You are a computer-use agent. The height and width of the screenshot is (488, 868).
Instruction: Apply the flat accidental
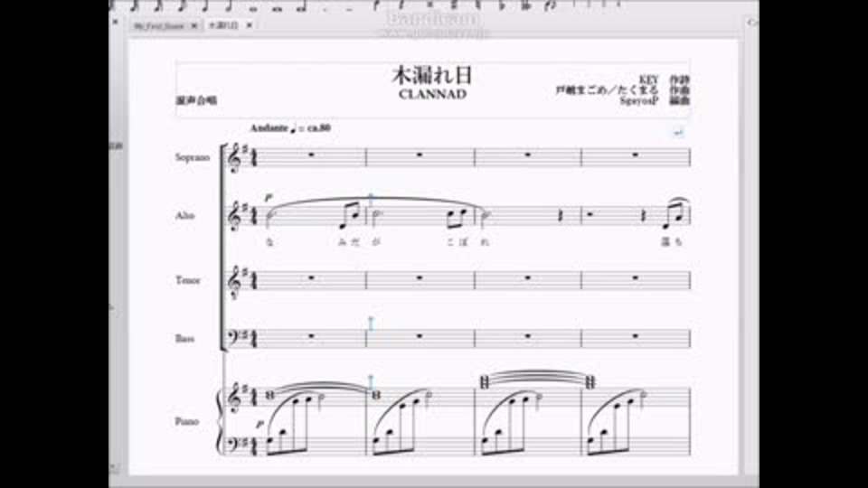tap(502, 6)
